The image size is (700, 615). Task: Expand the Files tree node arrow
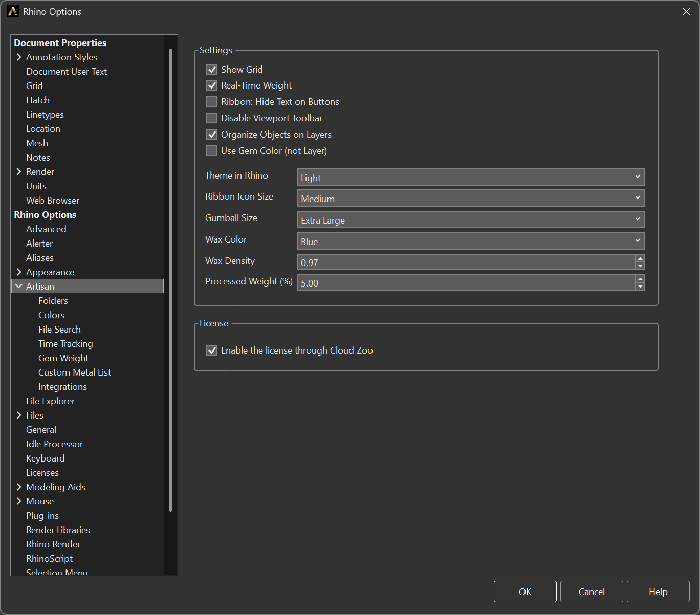[19, 415]
